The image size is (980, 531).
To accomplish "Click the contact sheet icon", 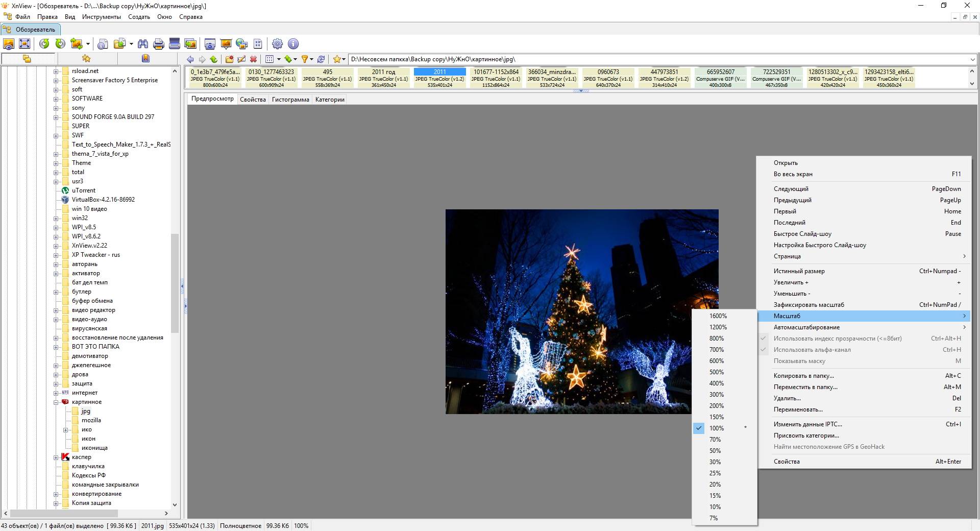I will 258,44.
